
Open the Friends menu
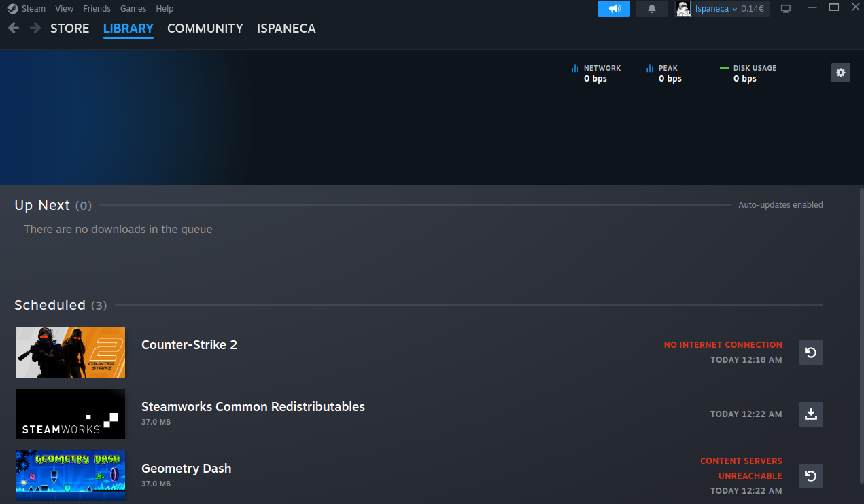click(97, 9)
